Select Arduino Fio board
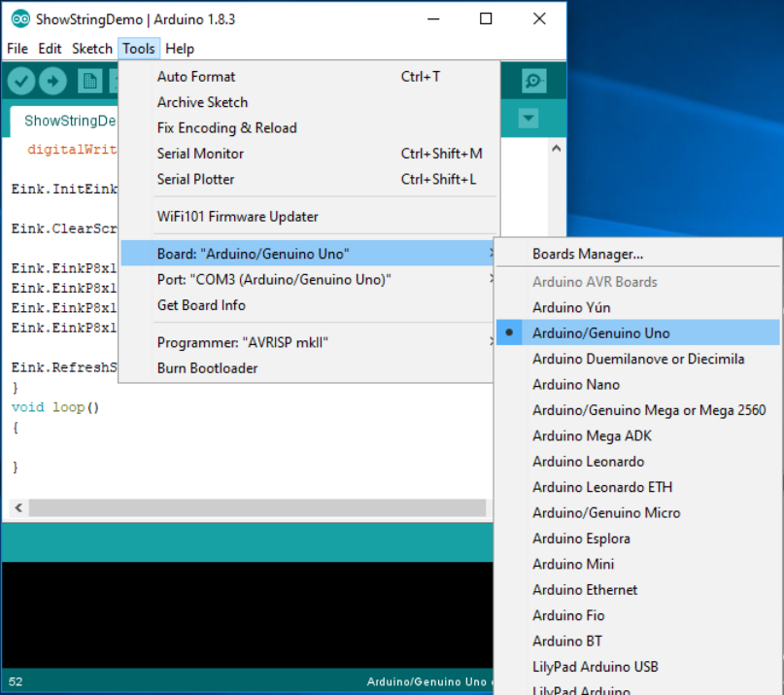Image resolution: width=784 pixels, height=695 pixels. [x=637, y=615]
